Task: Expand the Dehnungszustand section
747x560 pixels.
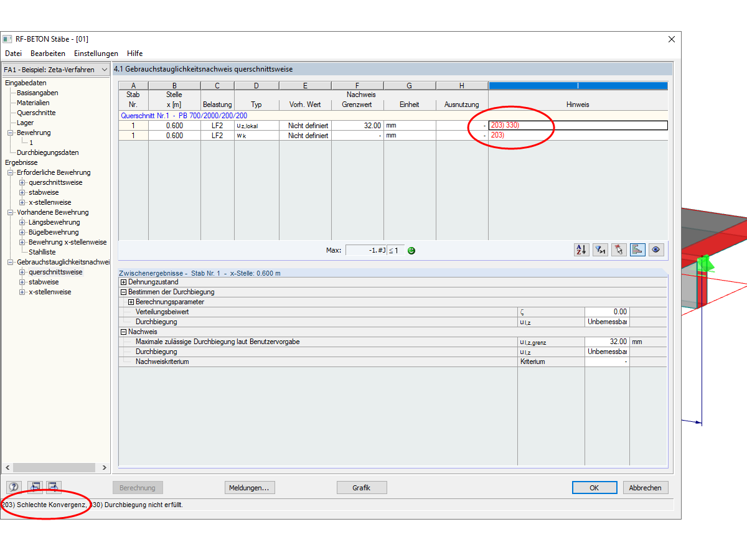Action: tap(123, 282)
